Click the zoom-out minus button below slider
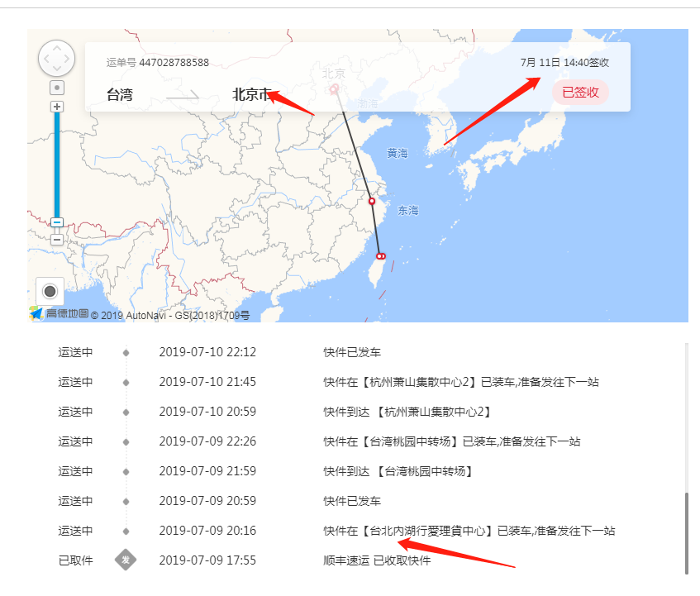Image resolution: width=700 pixels, height=596 pixels. coord(57,240)
